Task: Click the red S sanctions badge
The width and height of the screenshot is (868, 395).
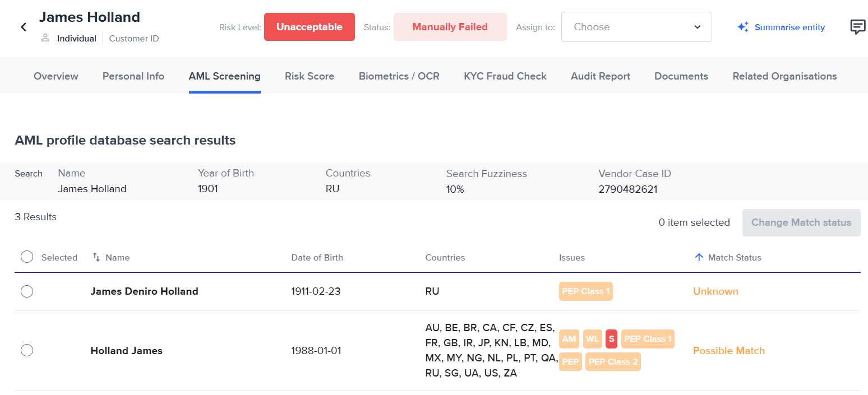Action: (x=612, y=339)
